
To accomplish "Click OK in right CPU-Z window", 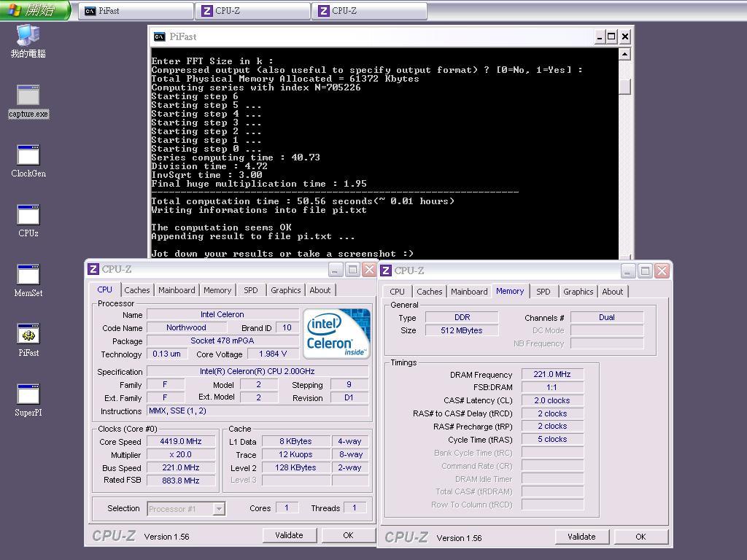I will pos(640,537).
